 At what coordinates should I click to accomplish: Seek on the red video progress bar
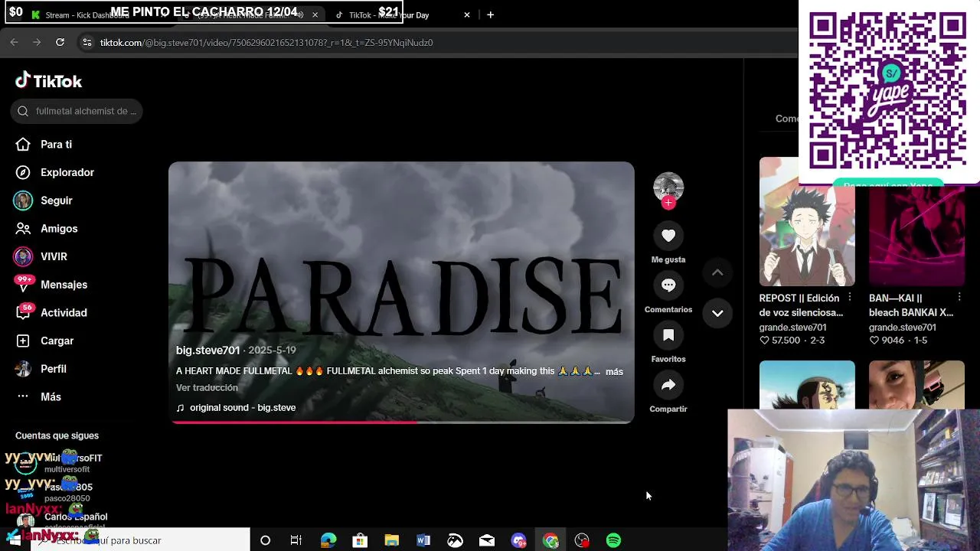pos(401,422)
